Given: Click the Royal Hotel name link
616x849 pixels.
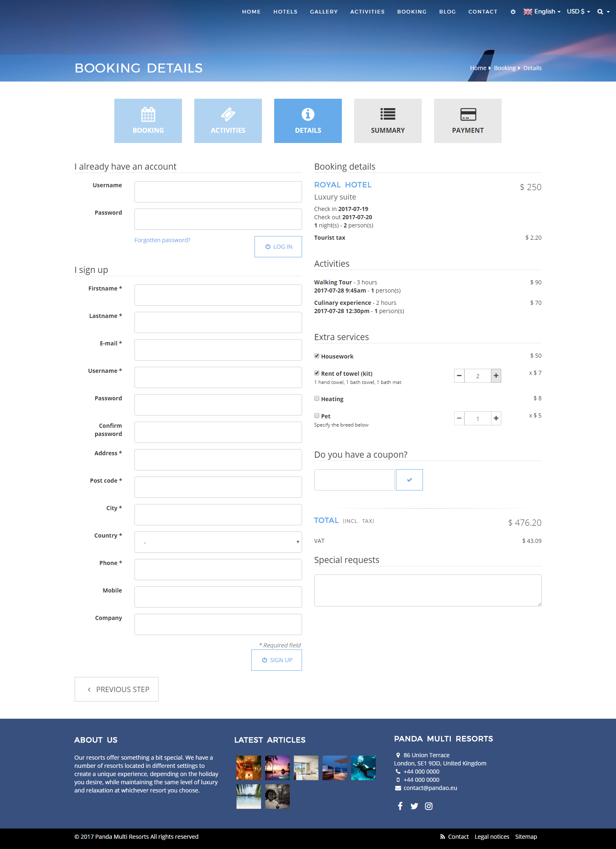Looking at the screenshot, I should (343, 185).
